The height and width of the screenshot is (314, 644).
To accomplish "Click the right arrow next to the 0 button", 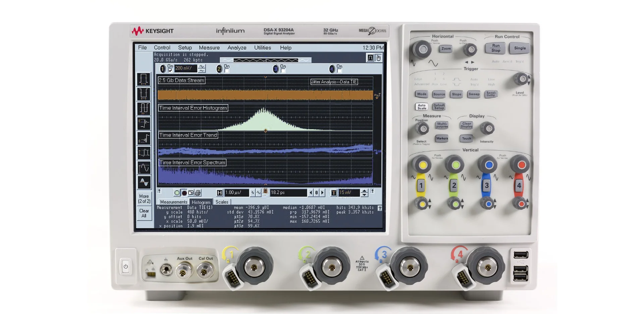I will point(322,193).
